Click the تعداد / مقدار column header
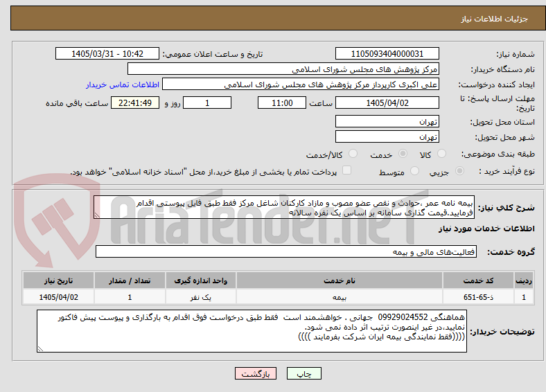Image resolution: width=546 pixels, height=392 pixels. coord(130,280)
